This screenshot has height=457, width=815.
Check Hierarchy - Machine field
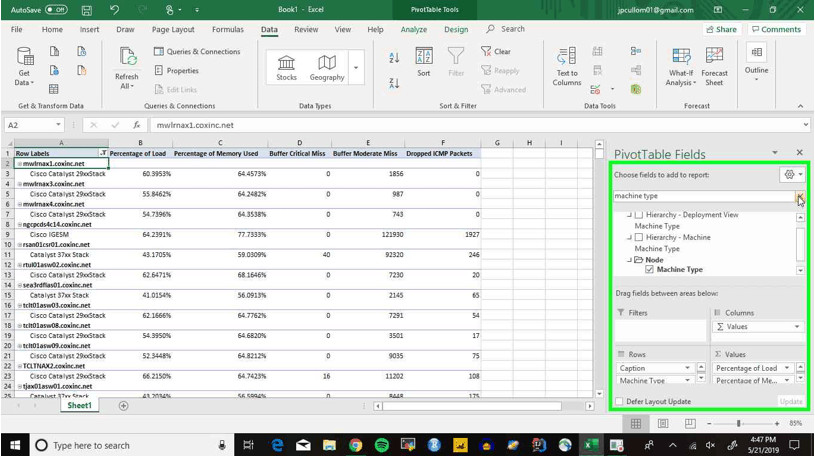(x=639, y=237)
